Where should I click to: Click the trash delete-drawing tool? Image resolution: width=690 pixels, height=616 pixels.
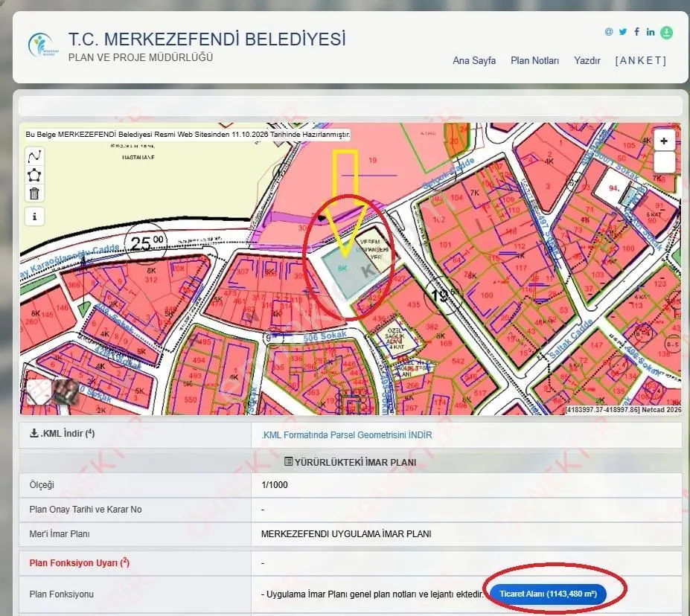[x=34, y=193]
